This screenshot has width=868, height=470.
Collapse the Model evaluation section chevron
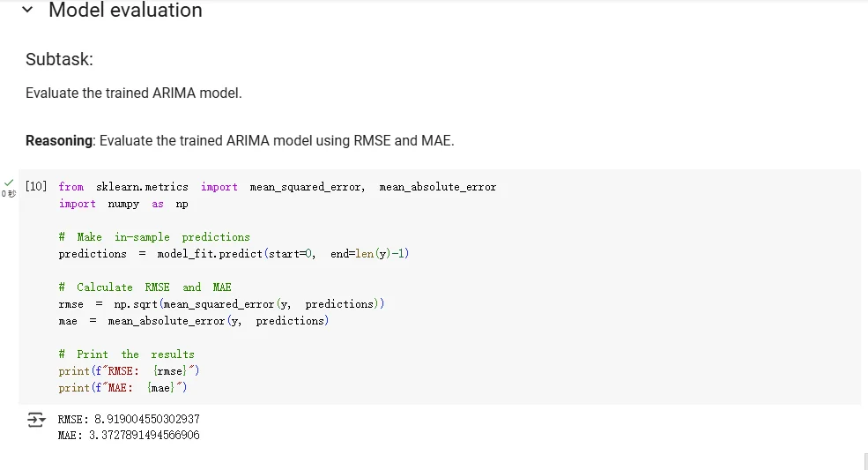(27, 10)
